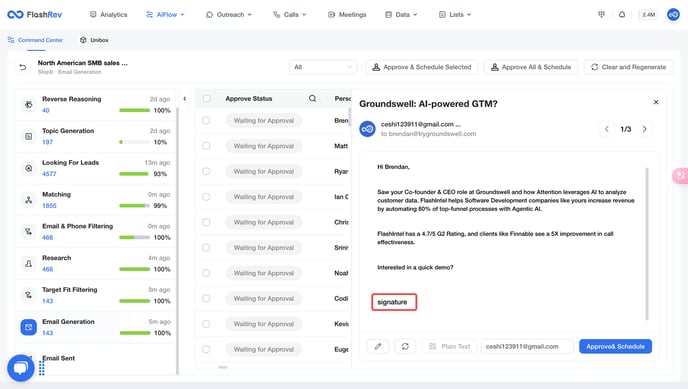Check the row for Noah
The image size is (688, 389).
(206, 273)
